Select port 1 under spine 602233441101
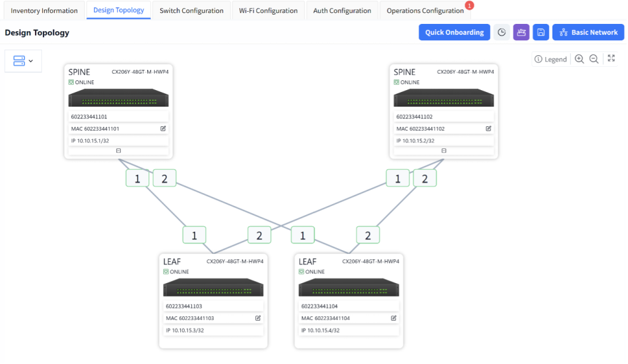 pyautogui.click(x=137, y=178)
